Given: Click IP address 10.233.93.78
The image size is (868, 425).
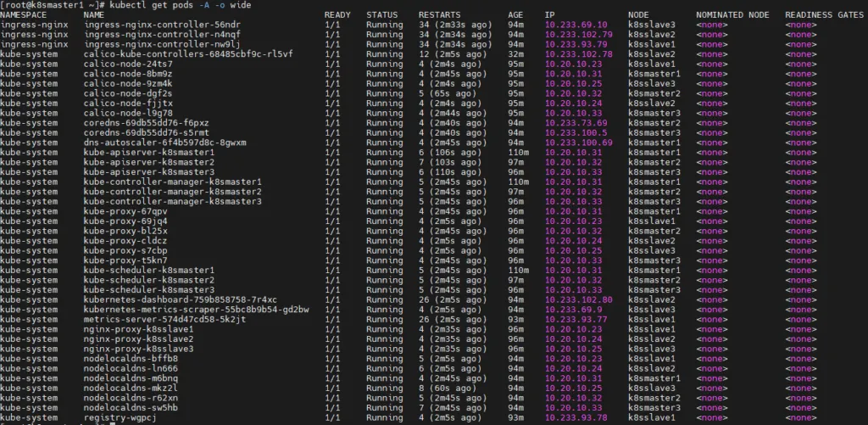Looking at the screenshot, I should tap(576, 418).
